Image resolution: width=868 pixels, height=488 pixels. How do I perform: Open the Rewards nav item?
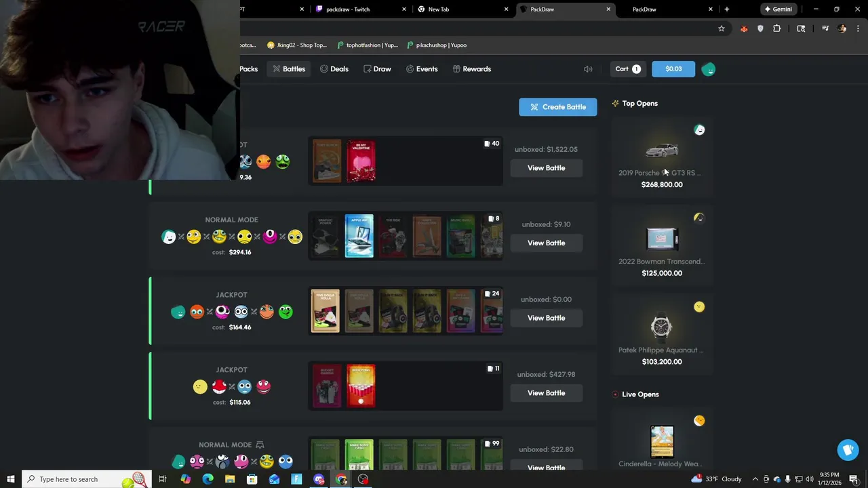pyautogui.click(x=472, y=69)
